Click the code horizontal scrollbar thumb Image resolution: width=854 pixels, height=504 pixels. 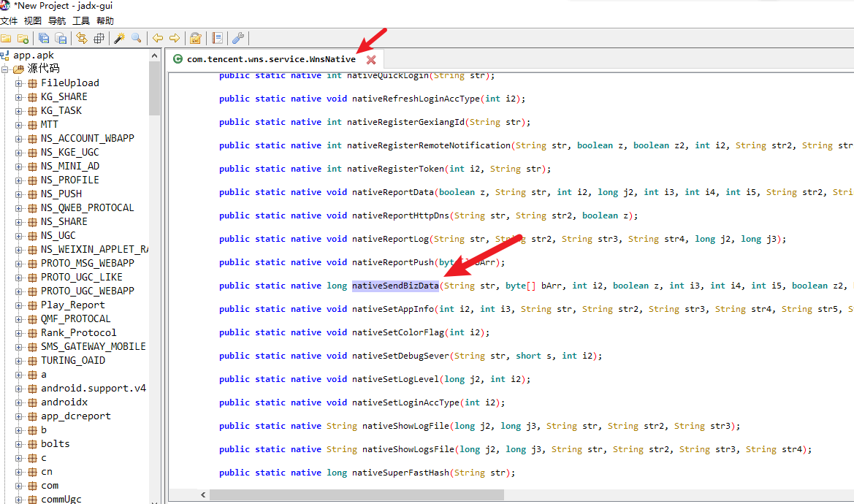pyautogui.click(x=357, y=495)
